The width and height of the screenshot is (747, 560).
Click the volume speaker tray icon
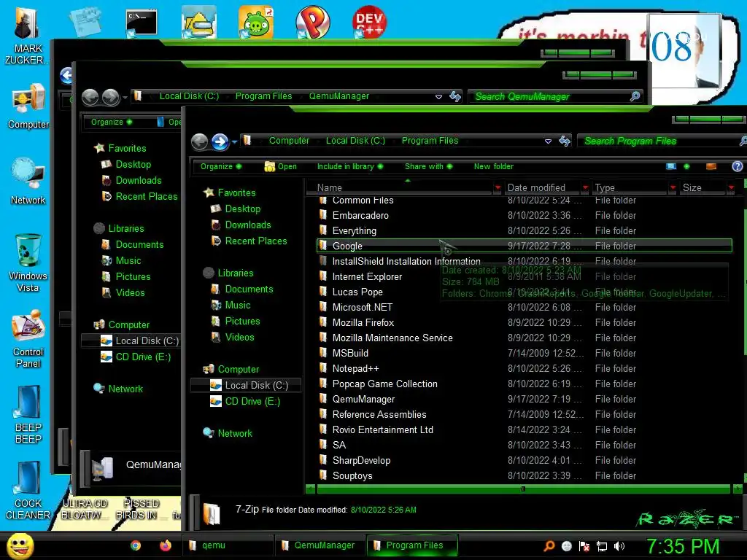pyautogui.click(x=619, y=546)
